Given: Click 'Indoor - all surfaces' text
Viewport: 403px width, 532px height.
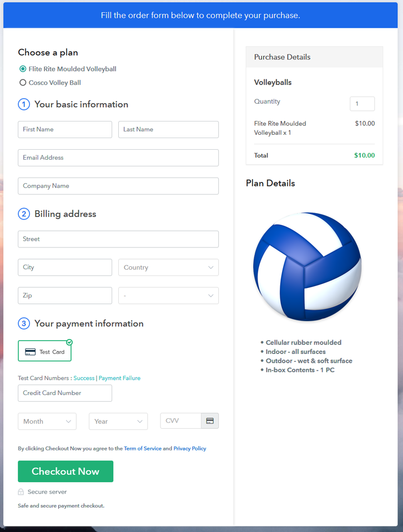Looking at the screenshot, I should [296, 352].
